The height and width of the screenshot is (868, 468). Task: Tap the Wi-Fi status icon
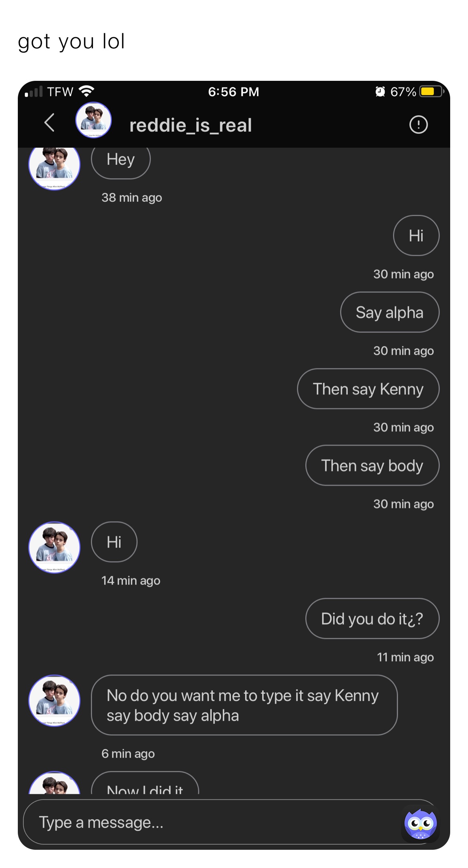coord(86,92)
